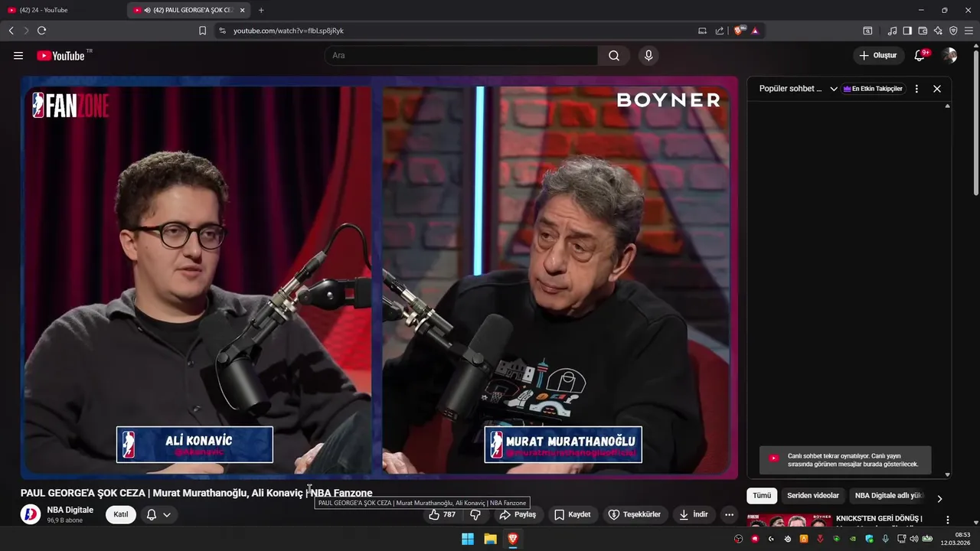
Task: Close the PAUL GEORGE'A tab
Action: tap(243, 10)
